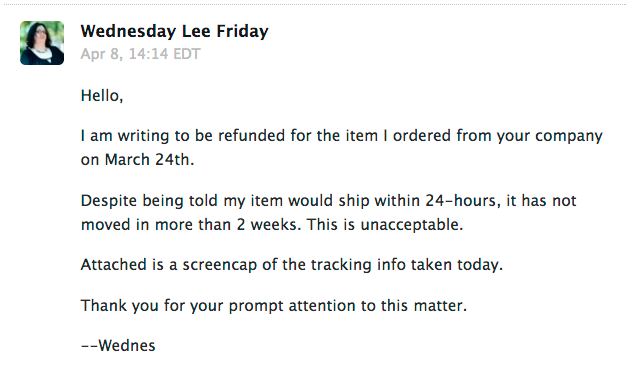Click the line starting "Despite being told"
The image size is (640, 378).
click(x=329, y=201)
